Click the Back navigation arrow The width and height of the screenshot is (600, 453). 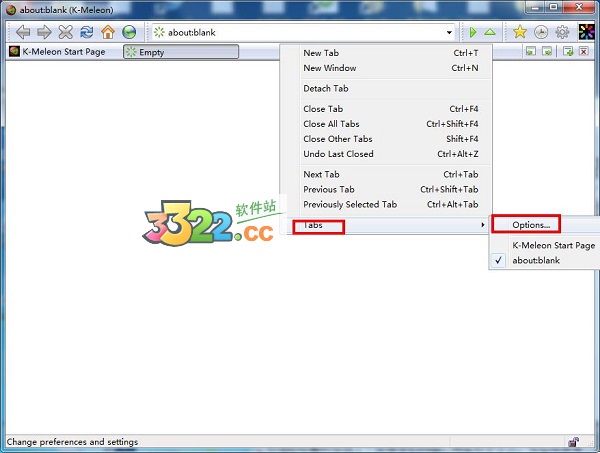[23, 32]
